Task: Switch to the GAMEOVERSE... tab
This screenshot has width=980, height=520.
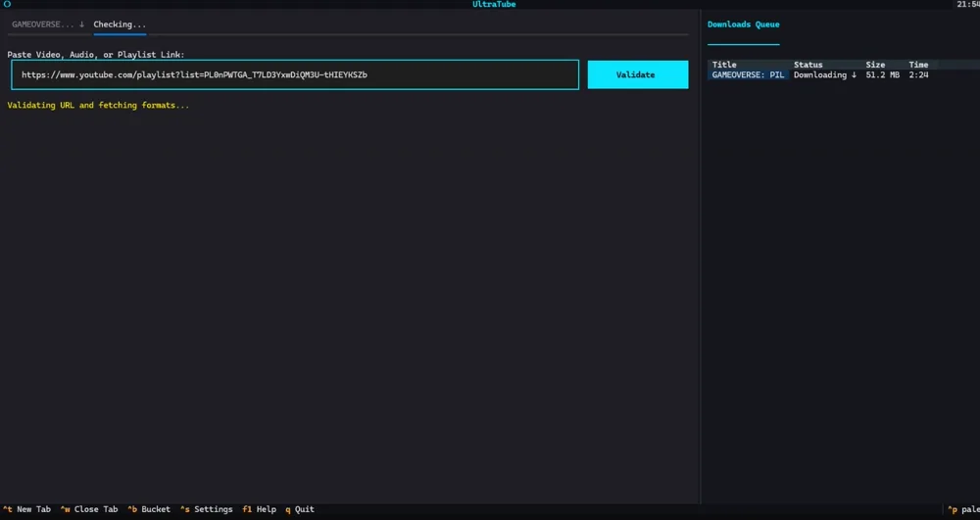Action: 48,24
